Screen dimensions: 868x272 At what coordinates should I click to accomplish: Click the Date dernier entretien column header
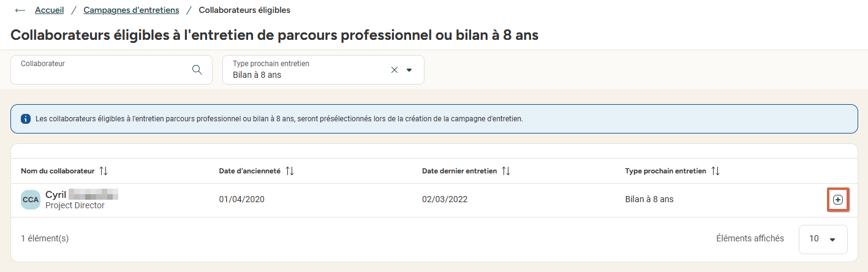point(459,171)
